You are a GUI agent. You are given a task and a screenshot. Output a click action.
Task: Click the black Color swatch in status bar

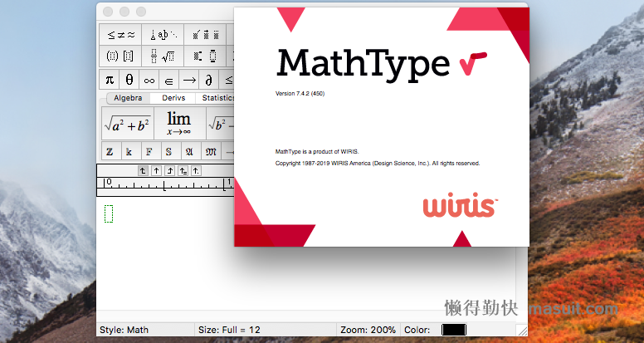point(454,330)
